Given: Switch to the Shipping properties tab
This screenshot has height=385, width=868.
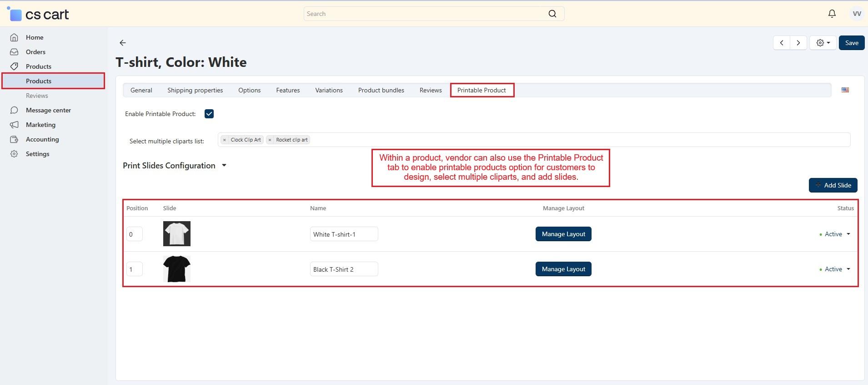Looking at the screenshot, I should [x=195, y=90].
